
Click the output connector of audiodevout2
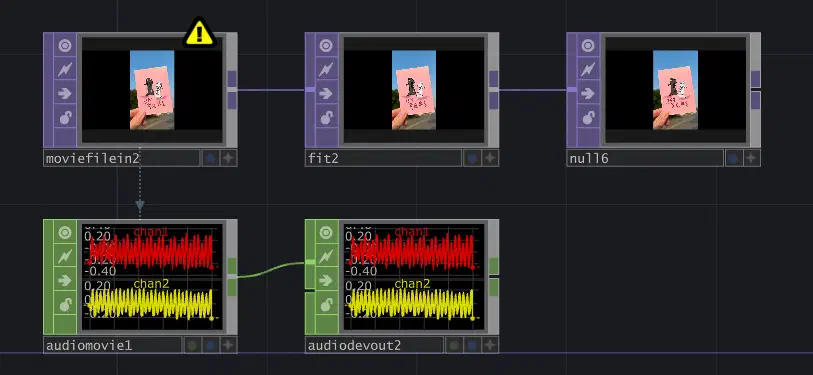tap(494, 277)
